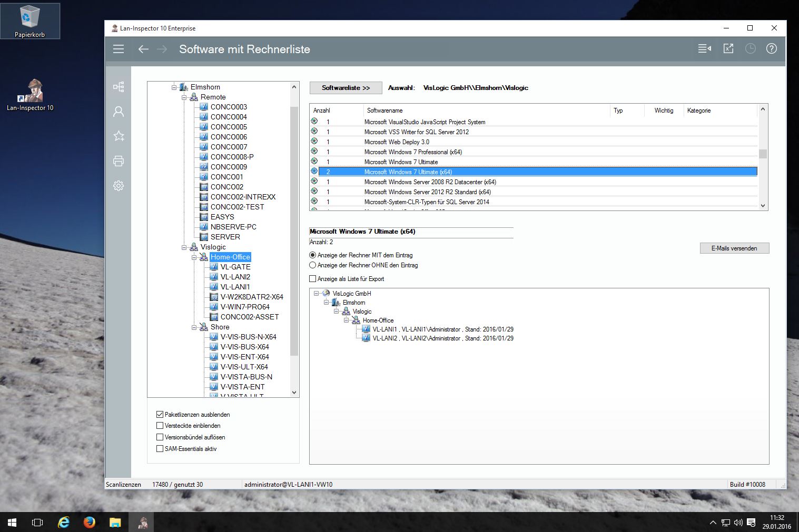Click the back arrow navigation icon
This screenshot has width=799, height=532.
[143, 49]
